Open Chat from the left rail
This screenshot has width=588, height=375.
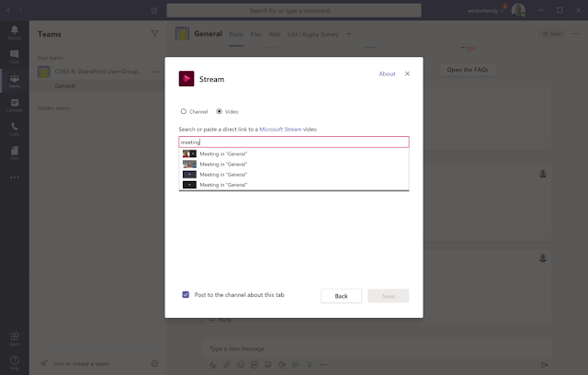pos(15,57)
